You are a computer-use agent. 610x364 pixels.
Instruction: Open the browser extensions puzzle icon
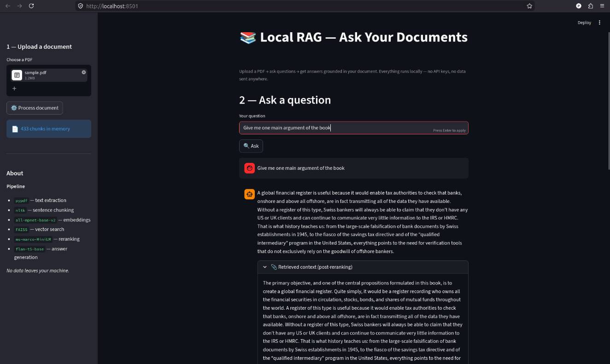coord(591,6)
